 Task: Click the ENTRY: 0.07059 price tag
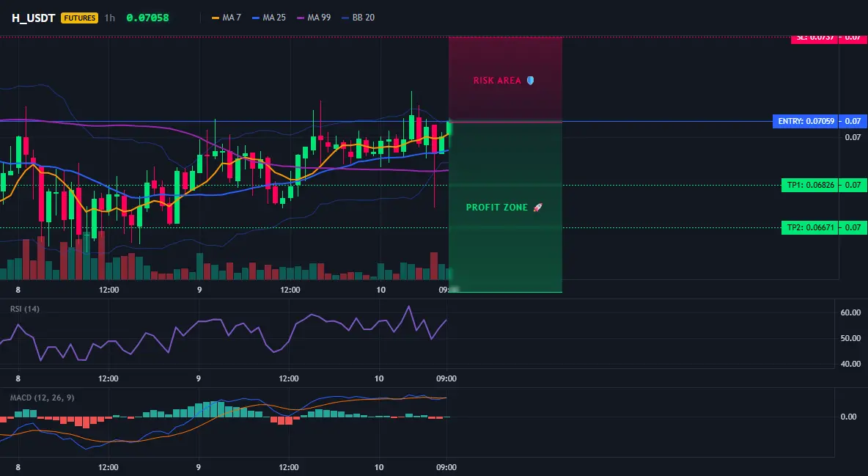point(806,121)
